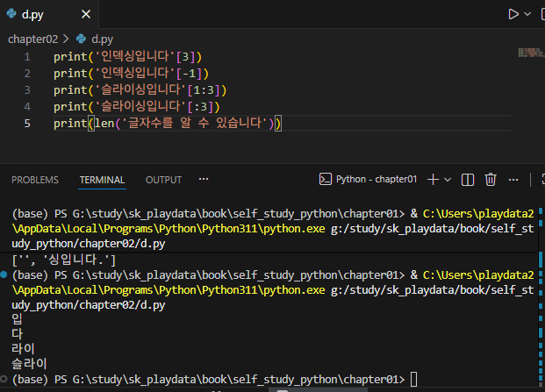Click the blue command-success dot in the terminal gutter

tap(4, 274)
